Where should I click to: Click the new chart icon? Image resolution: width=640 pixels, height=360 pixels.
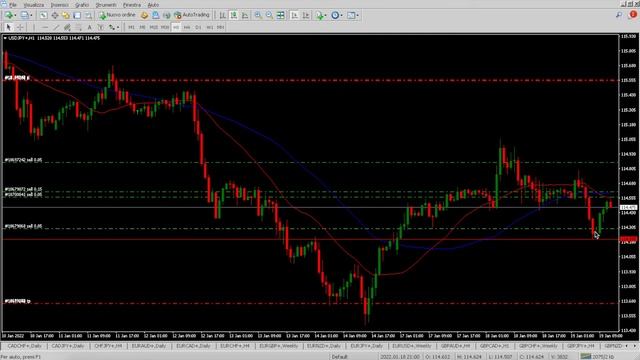[x=9, y=16]
